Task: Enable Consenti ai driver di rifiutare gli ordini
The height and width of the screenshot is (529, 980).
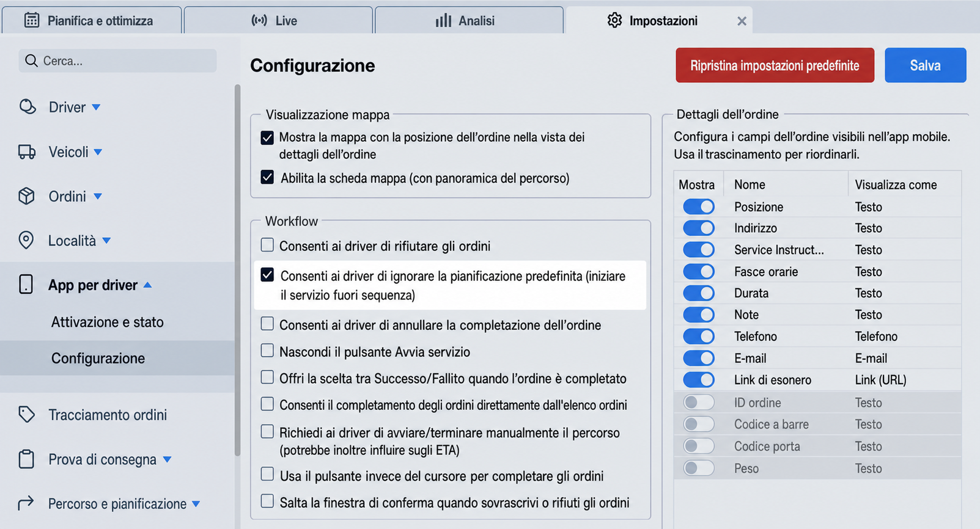Action: (267, 245)
